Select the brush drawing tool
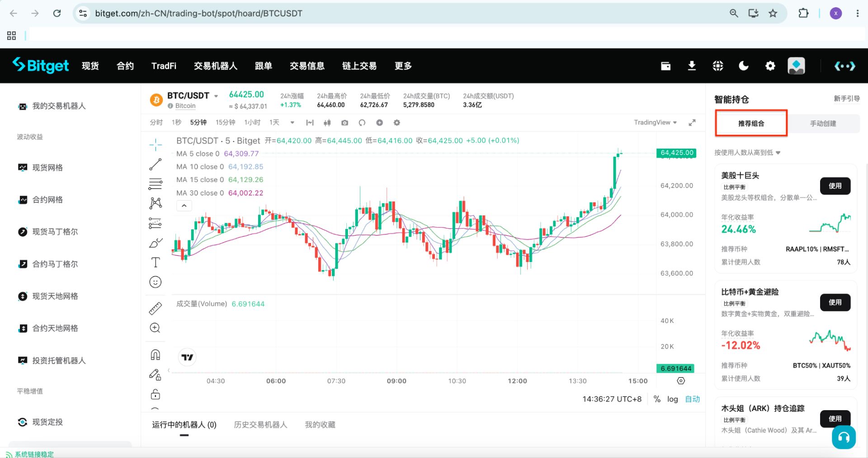 [155, 243]
